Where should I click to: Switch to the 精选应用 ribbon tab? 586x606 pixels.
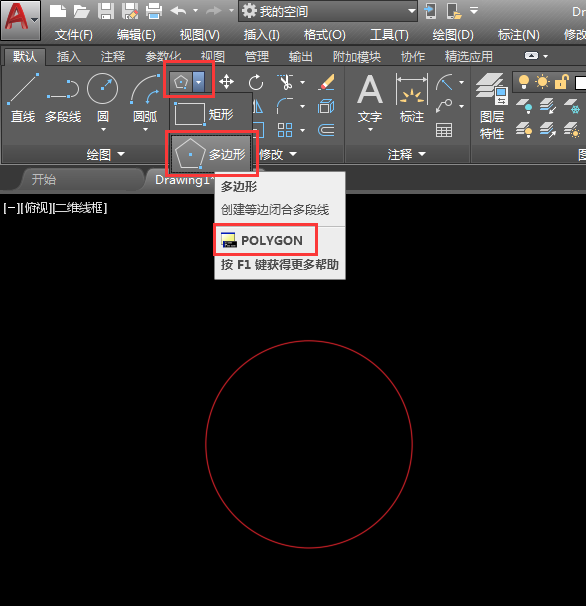click(x=468, y=57)
